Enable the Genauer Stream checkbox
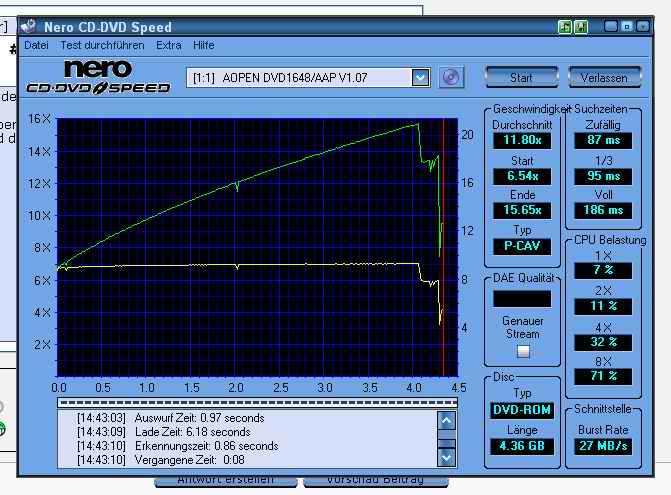 click(x=523, y=352)
